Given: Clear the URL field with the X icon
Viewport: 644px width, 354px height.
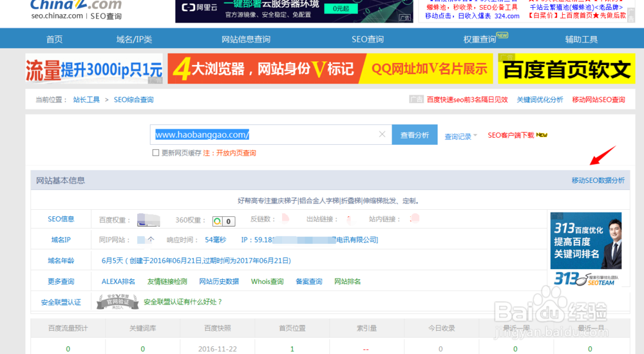Looking at the screenshot, I should click(x=382, y=135).
